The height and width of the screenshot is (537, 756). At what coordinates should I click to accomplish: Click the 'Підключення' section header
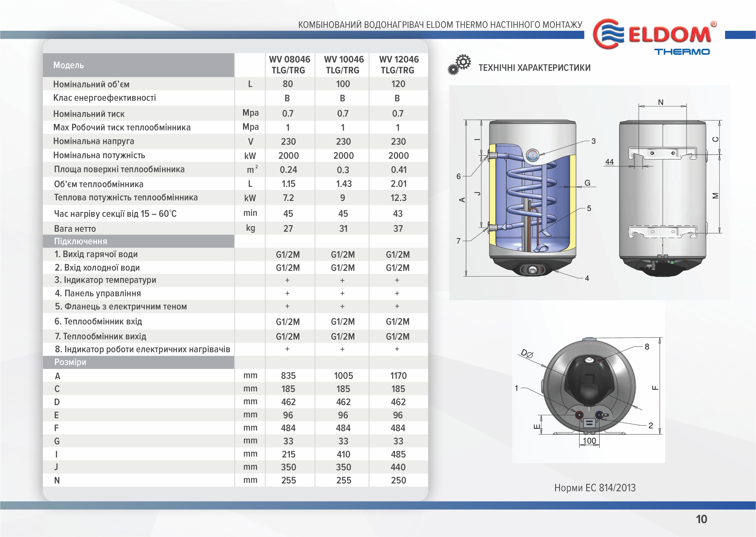coord(138,241)
